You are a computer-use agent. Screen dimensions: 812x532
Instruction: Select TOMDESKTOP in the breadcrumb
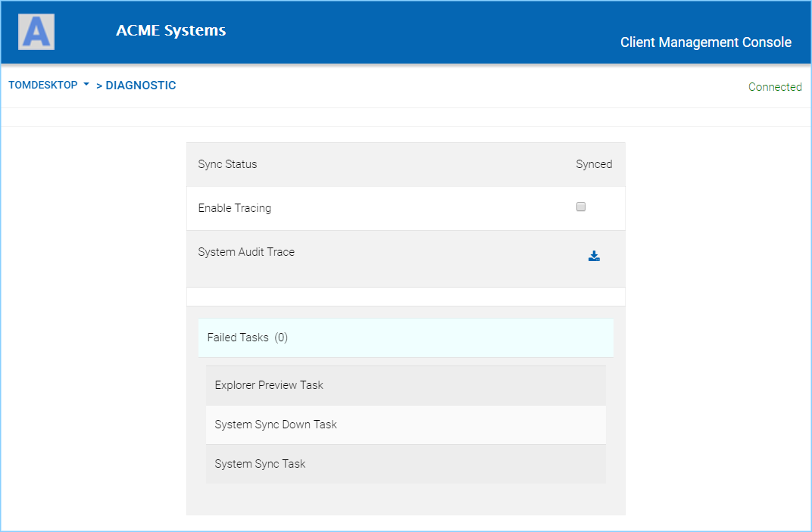[43, 85]
